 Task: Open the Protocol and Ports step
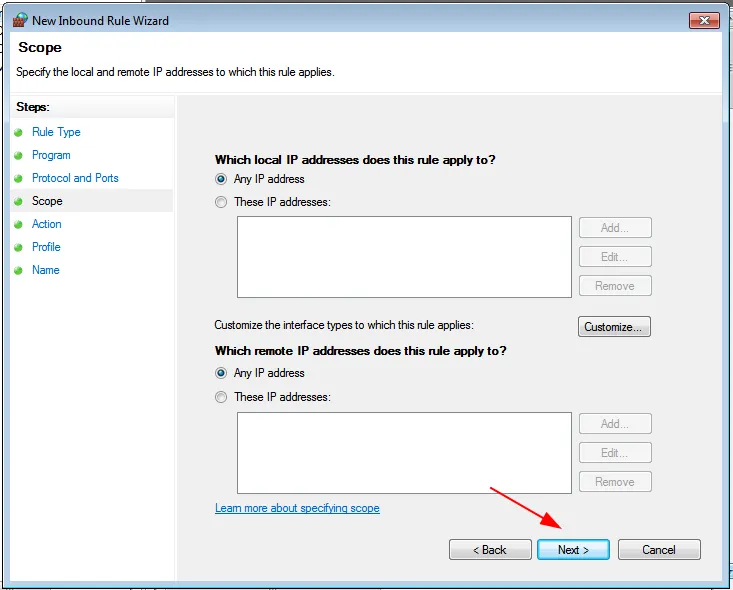coord(75,178)
